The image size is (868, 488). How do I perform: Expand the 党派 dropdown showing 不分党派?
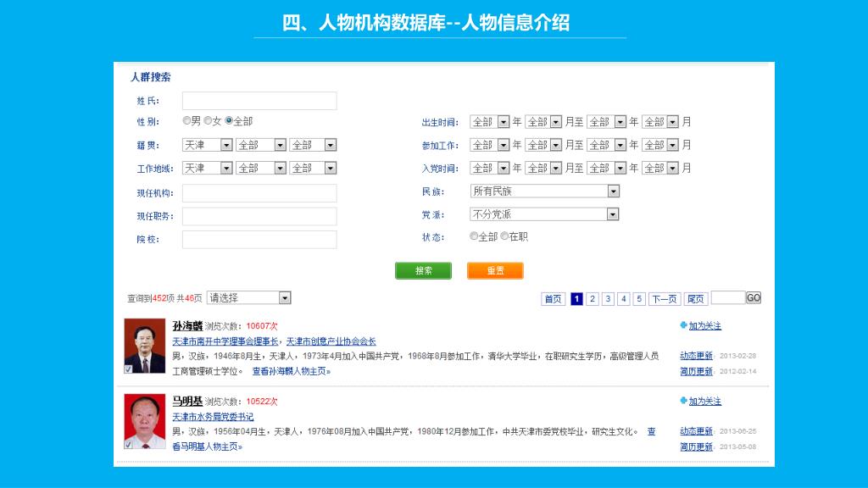(x=545, y=214)
